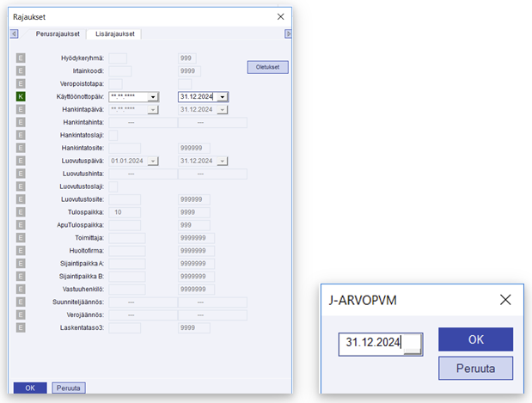Select the Perusrajaukset tab
This screenshot has height=403, width=532.
tap(58, 34)
